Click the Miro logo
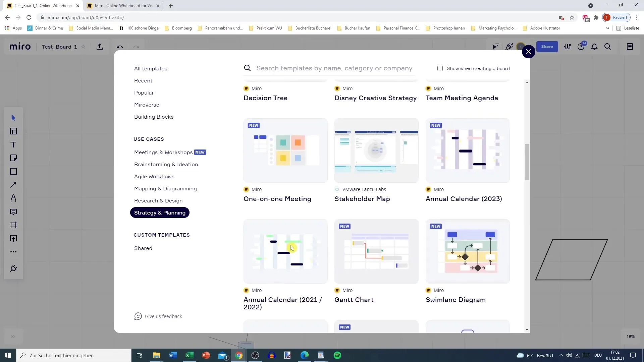 click(x=20, y=47)
